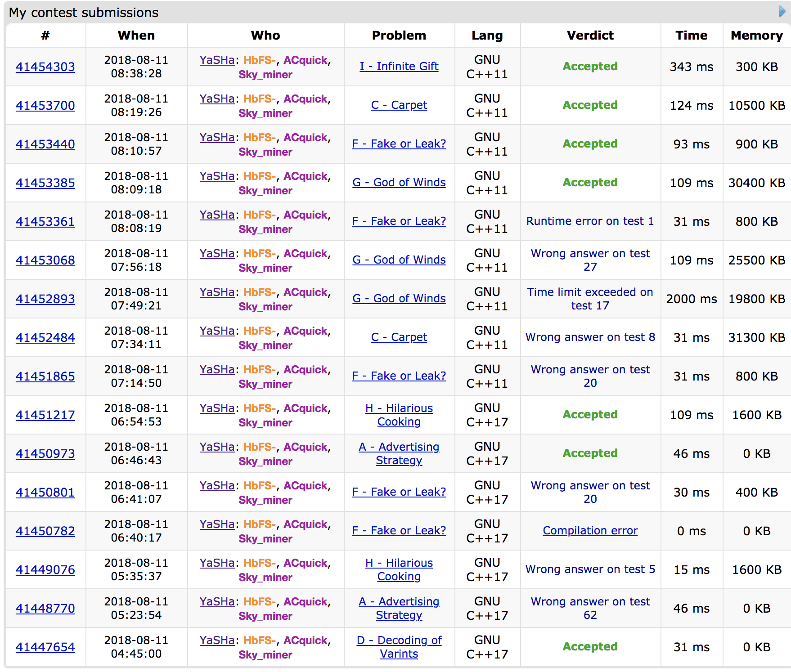Open YaSHa team link in first row
Viewport: 791px width, 672px height.
click(x=217, y=60)
